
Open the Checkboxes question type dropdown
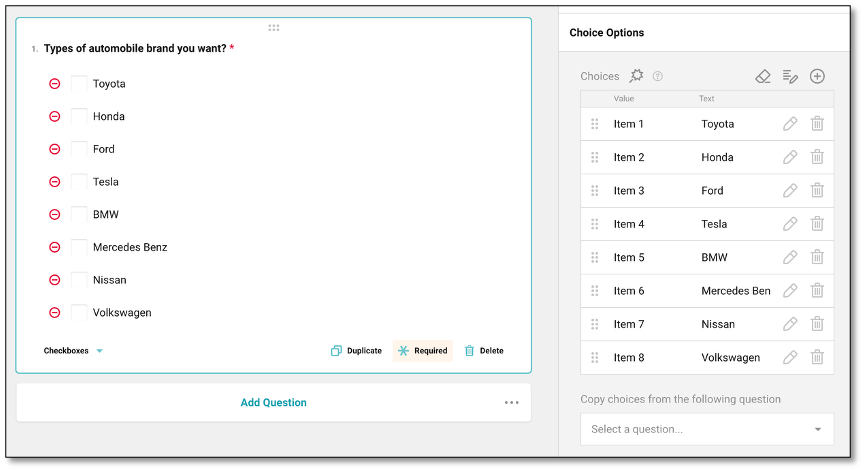point(73,350)
